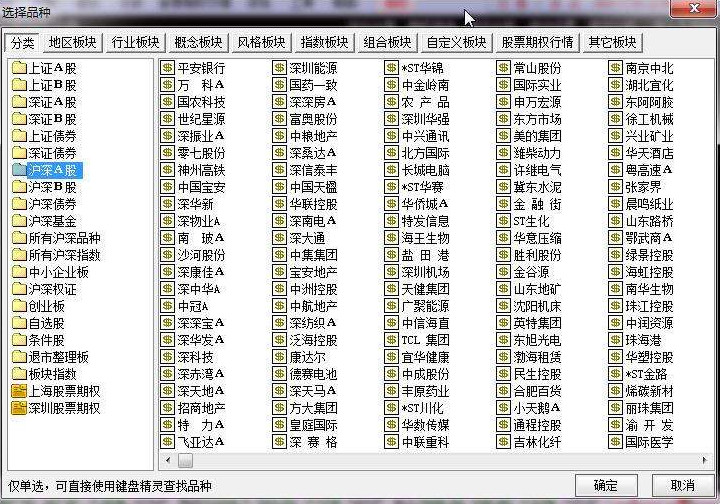Open the 深证A股 folder icon
Viewport: 720px width, 504px height.
click(19, 102)
